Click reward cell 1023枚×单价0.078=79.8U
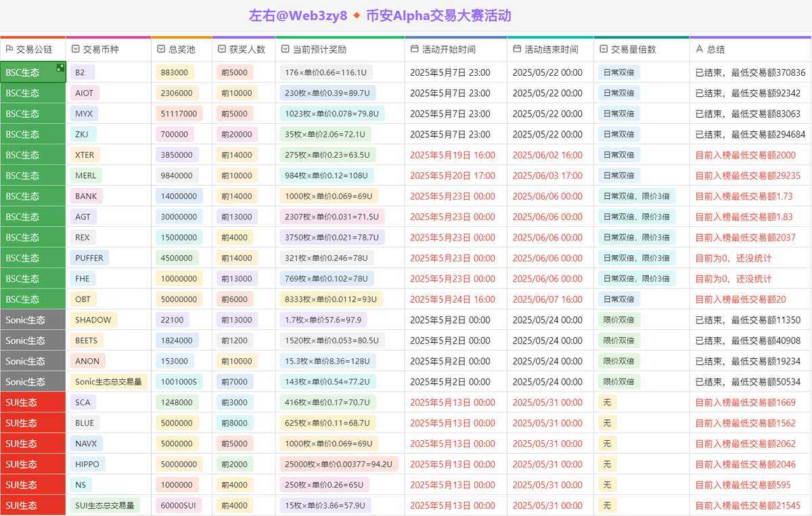812x516 pixels. pos(332,114)
